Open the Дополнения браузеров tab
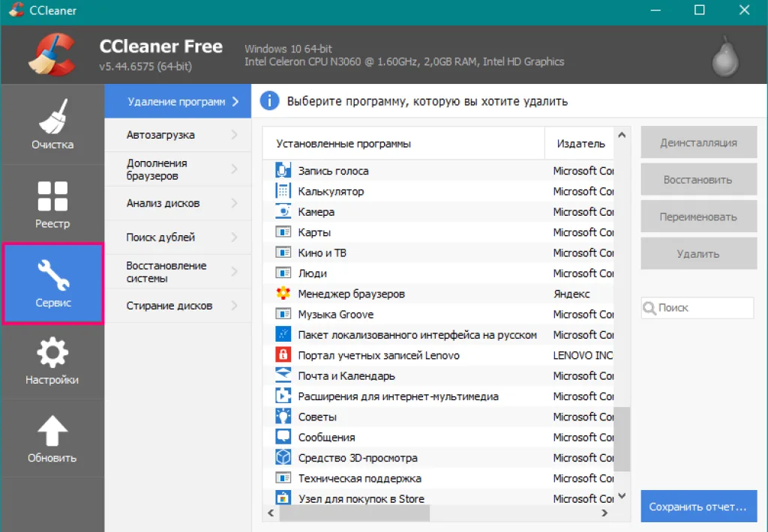 178,169
